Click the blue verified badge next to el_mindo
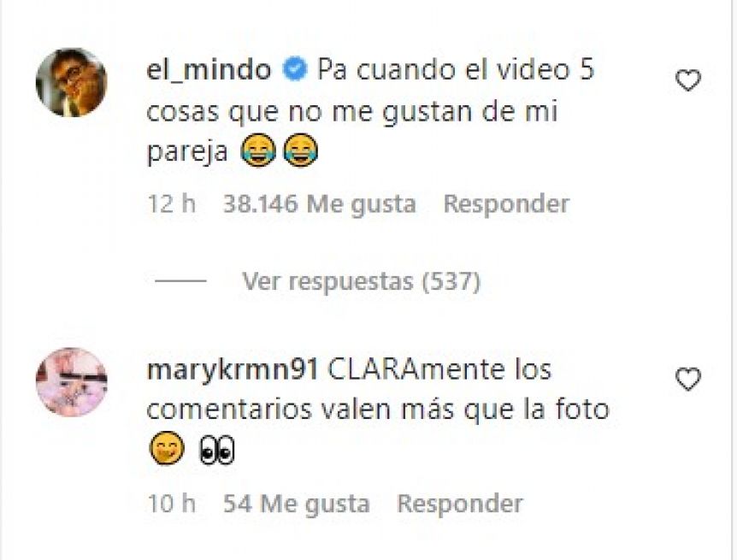The height and width of the screenshot is (560, 737). pos(295,69)
